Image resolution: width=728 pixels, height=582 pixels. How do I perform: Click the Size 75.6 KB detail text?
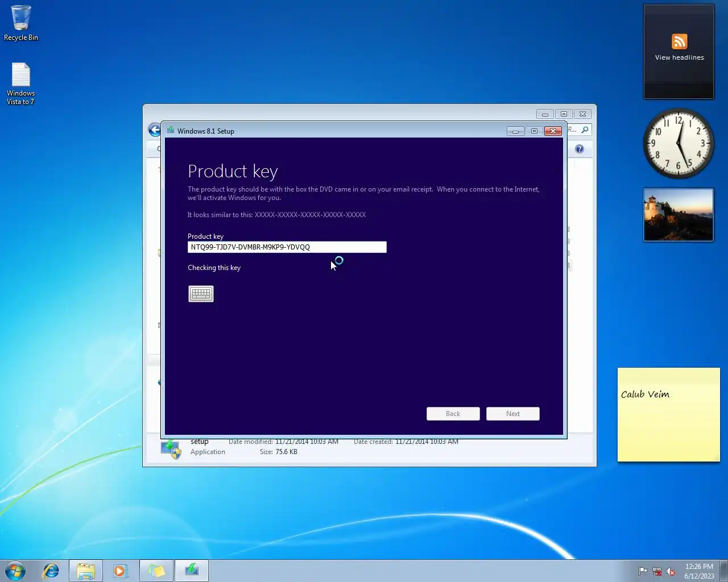tap(279, 452)
